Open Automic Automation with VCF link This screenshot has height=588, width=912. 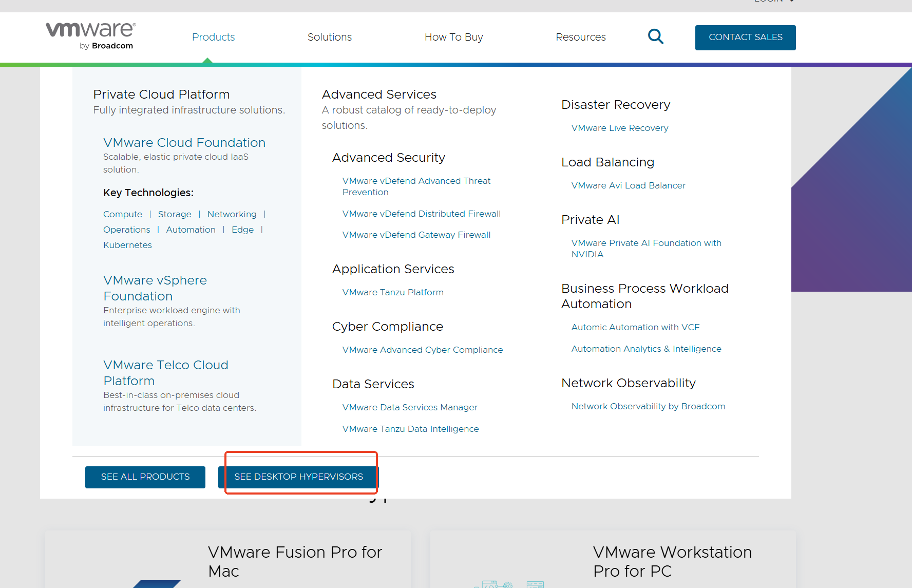point(636,327)
